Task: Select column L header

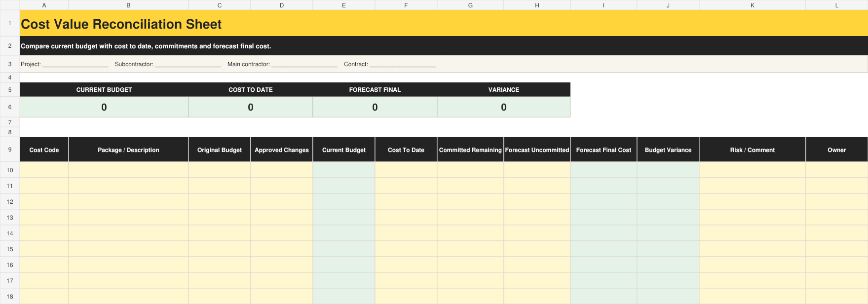Action: click(837, 5)
